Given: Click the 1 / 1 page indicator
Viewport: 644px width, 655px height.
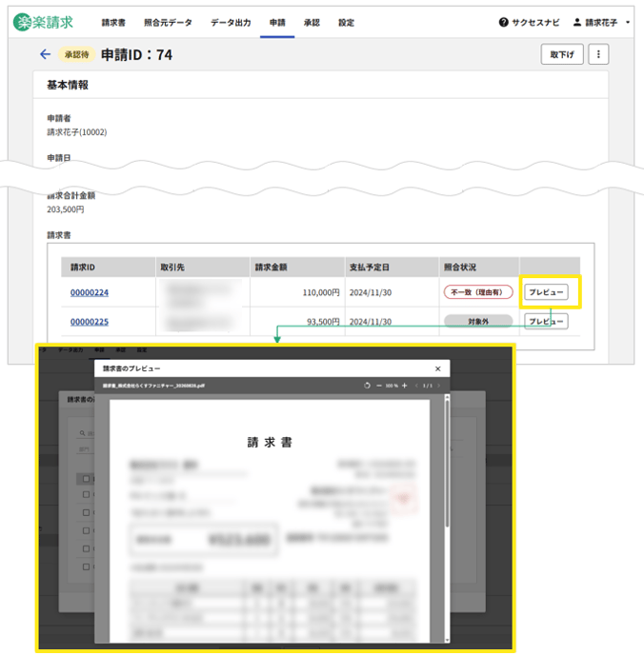Looking at the screenshot, I should tap(428, 386).
